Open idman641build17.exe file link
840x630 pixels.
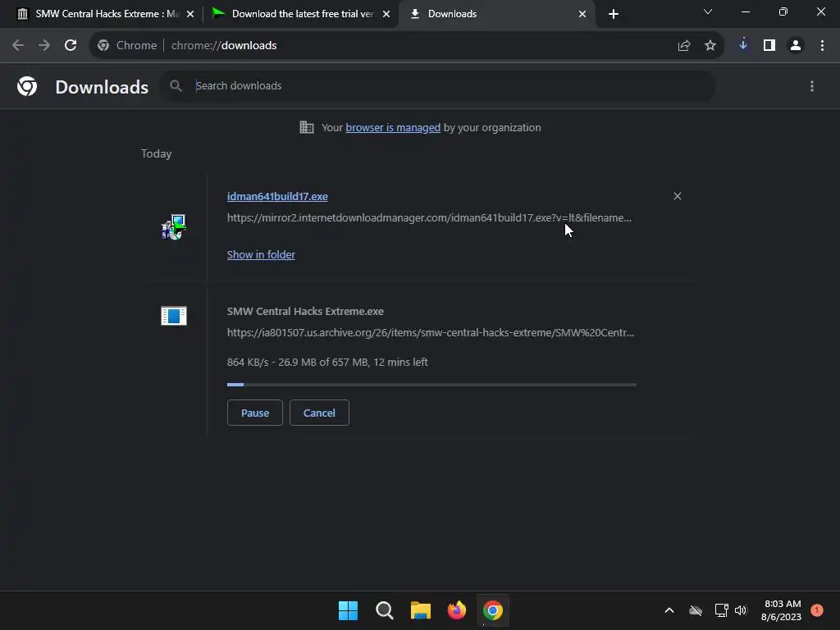click(x=277, y=197)
